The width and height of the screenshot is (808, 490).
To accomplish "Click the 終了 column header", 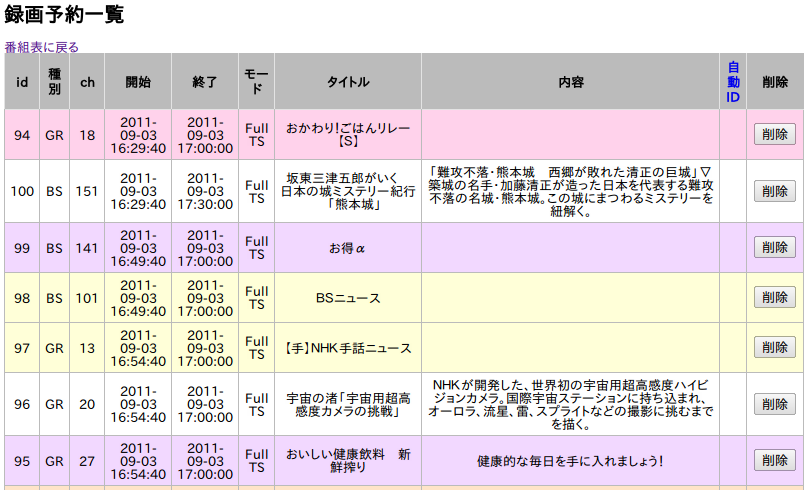I will tap(205, 81).
